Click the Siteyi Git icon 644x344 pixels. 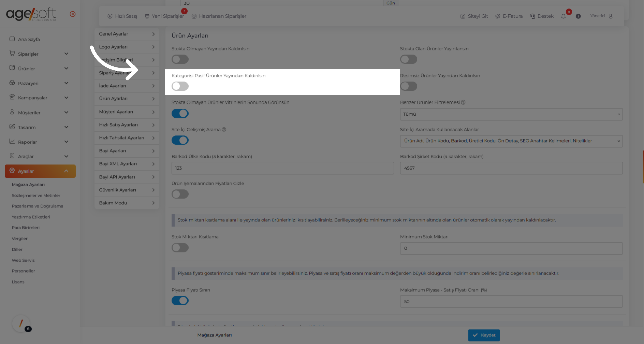(x=463, y=16)
